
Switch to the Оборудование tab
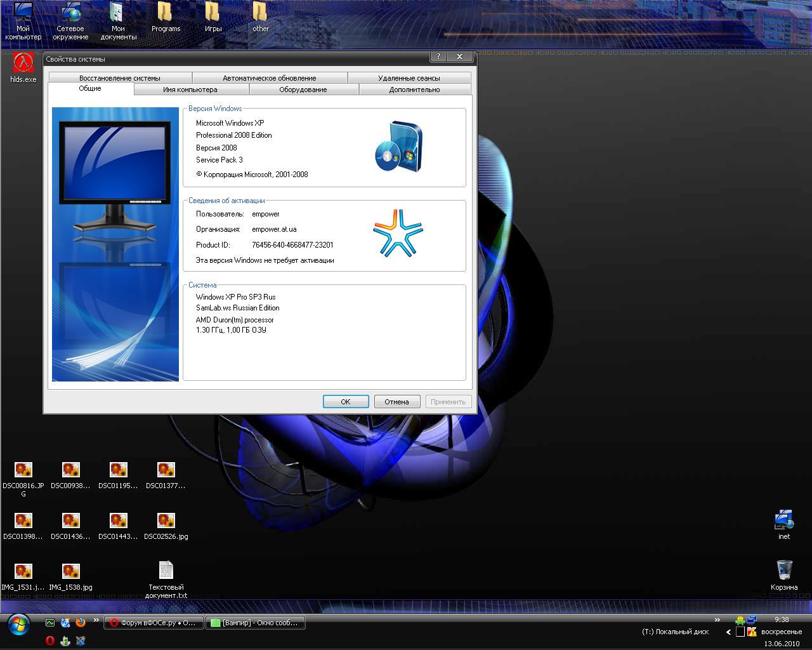[x=303, y=90]
